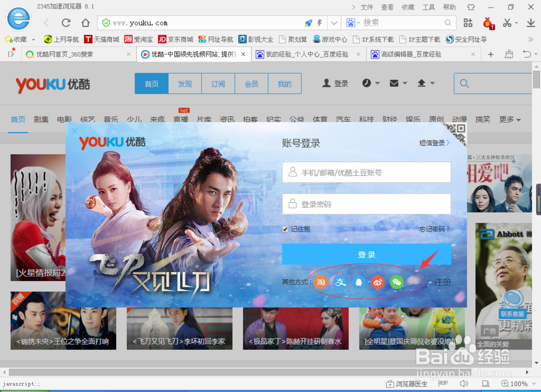Select the 发现 navigation tab on Youku
Image resolution: width=541 pixels, height=392 pixels.
tap(185, 83)
